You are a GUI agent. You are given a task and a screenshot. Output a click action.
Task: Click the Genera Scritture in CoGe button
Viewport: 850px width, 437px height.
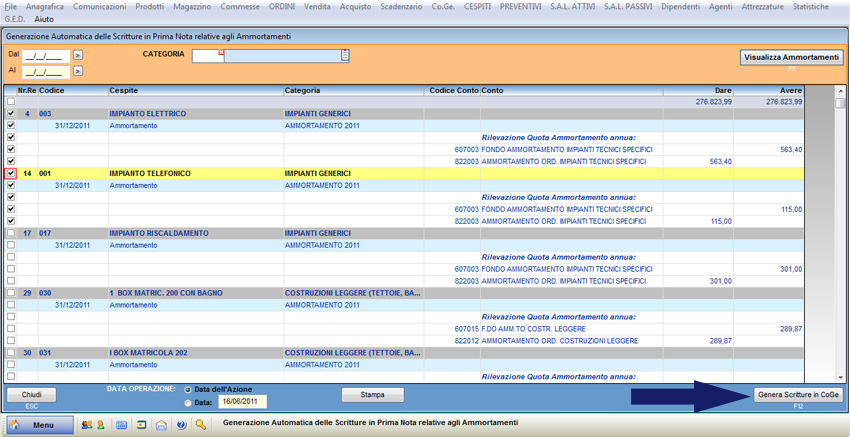tap(799, 395)
